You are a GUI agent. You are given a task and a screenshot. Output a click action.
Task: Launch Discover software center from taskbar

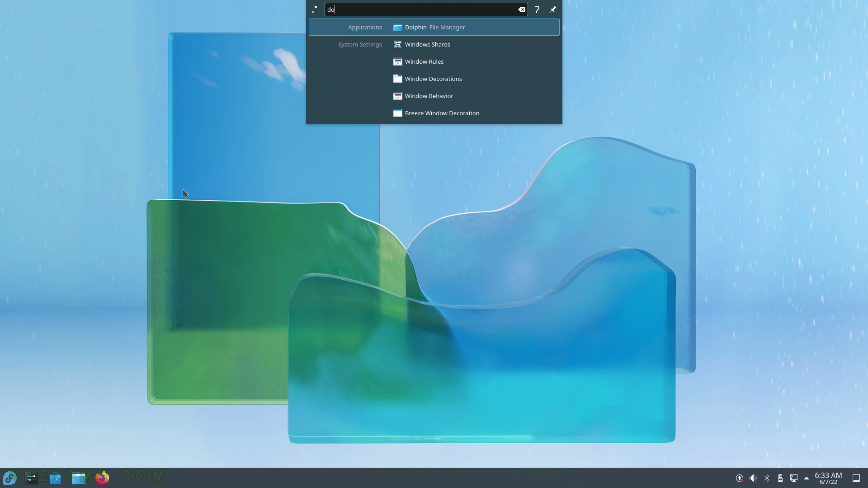55,478
